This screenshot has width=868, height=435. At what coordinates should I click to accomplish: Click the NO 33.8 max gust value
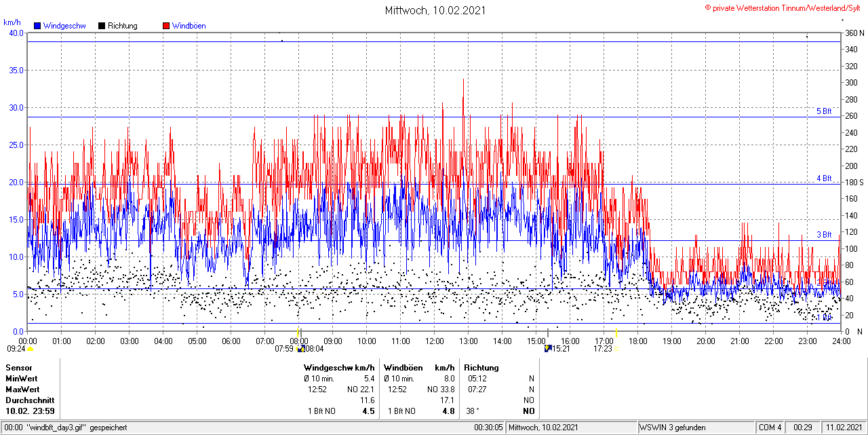(441, 389)
